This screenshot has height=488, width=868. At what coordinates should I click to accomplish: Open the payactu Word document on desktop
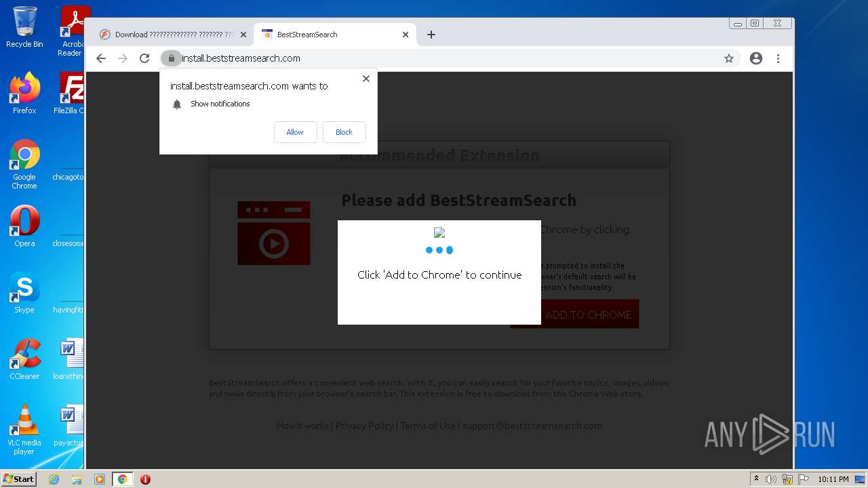click(70, 425)
